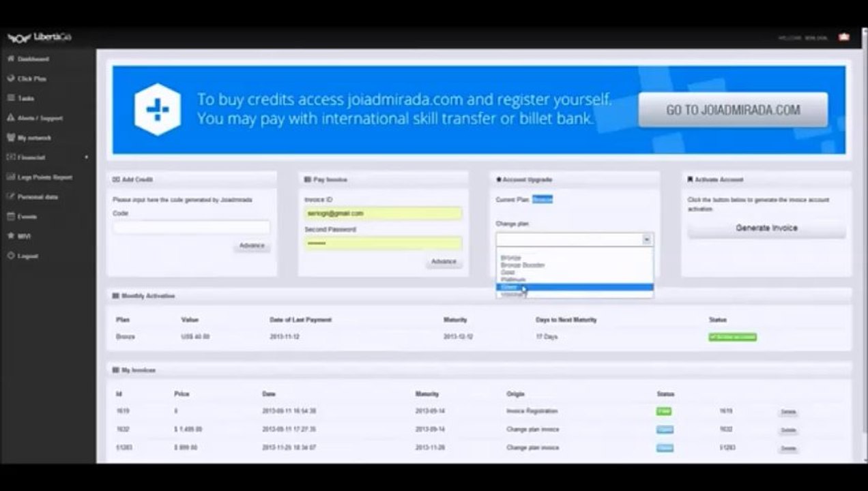Open the Personal data edit icon
868x491 pixels.
click(11, 196)
